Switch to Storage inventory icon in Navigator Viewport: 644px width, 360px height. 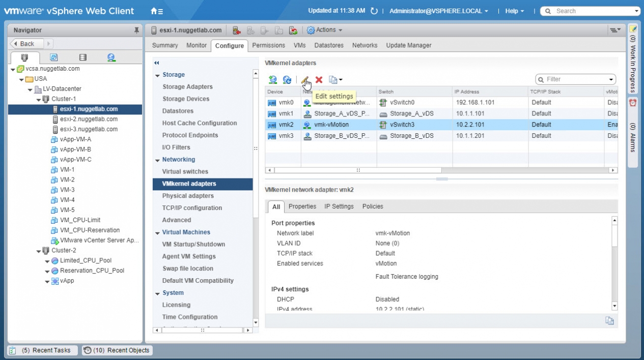coord(82,57)
